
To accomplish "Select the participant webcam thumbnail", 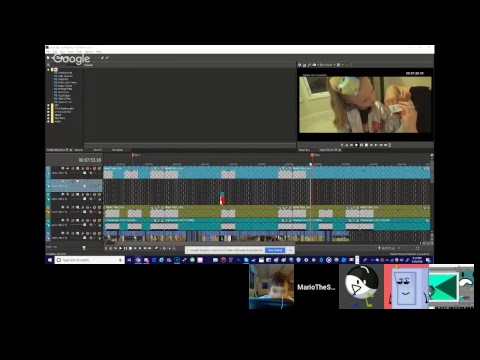I will [x=271, y=287].
